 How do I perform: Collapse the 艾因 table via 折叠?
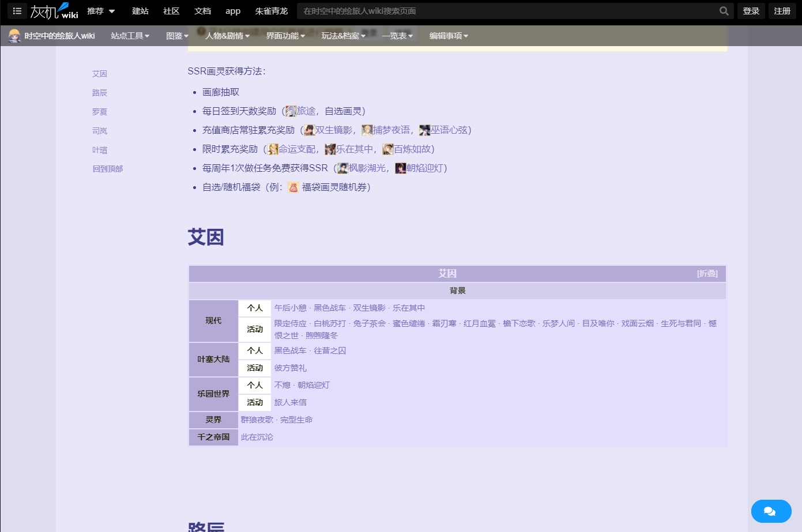707,273
